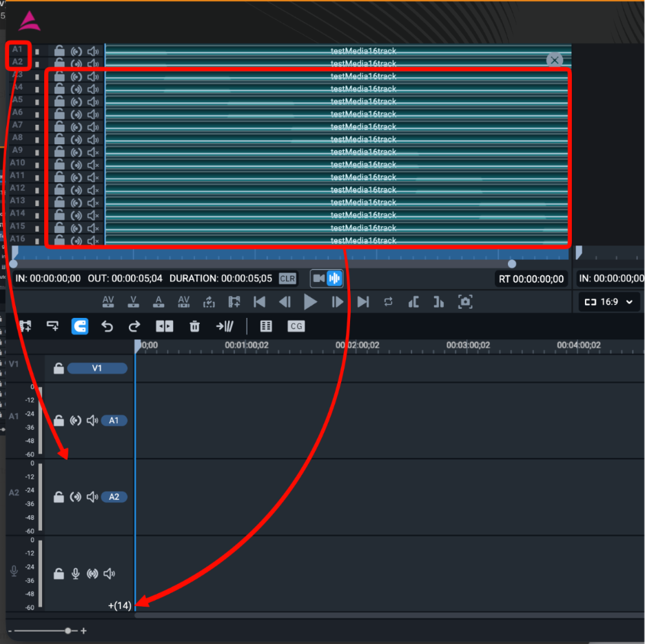Set mark-out point icon
The width and height of the screenshot is (645, 644).
tap(438, 302)
